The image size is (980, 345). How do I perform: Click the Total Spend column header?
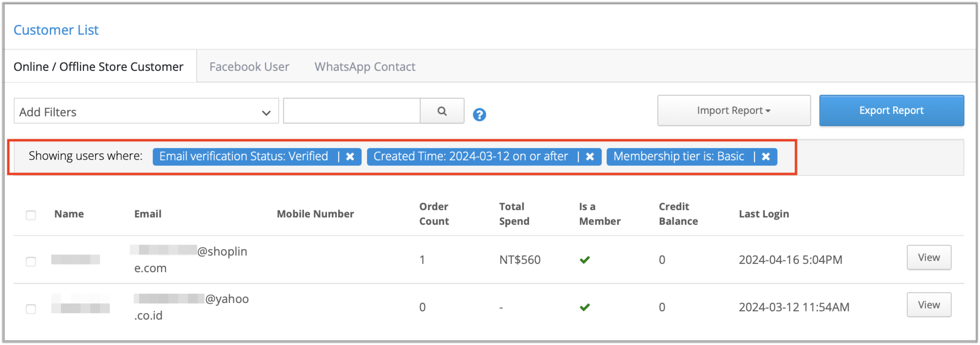pyautogui.click(x=514, y=214)
